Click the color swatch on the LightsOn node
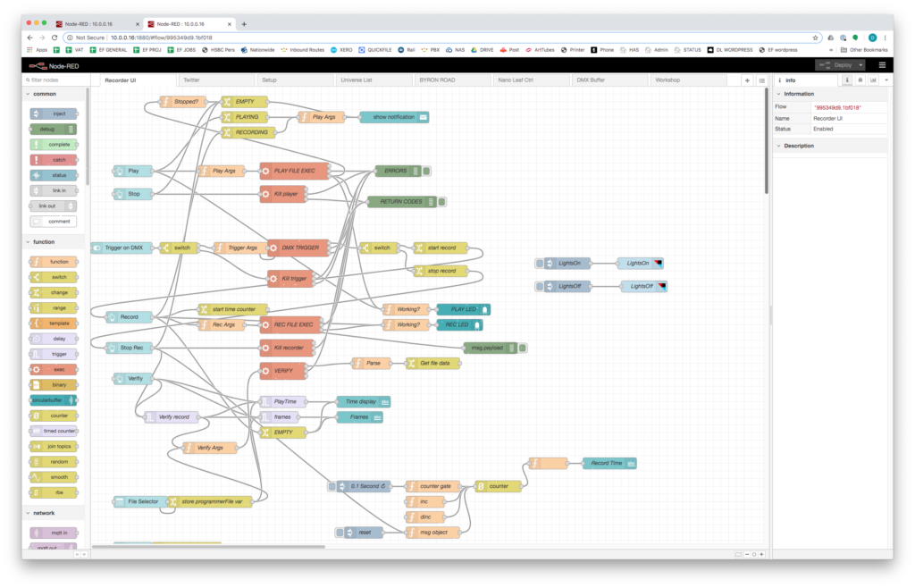The width and height of the screenshot is (915, 588). (659, 263)
